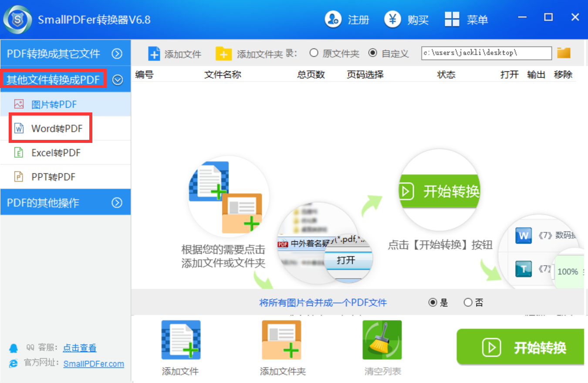Choose 否 for merging images

tap(468, 302)
